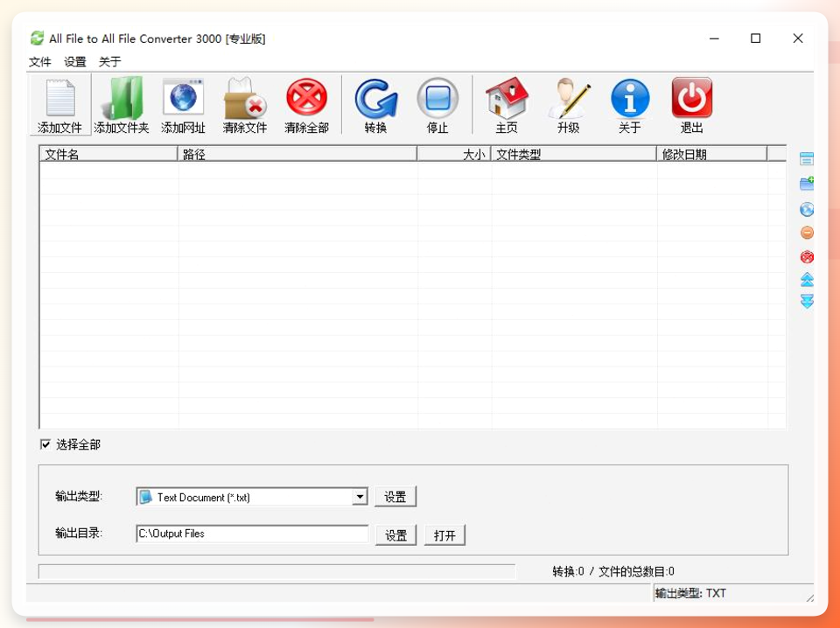840x628 pixels.
Task: Click 设置 button beside output type
Action: [395, 497]
